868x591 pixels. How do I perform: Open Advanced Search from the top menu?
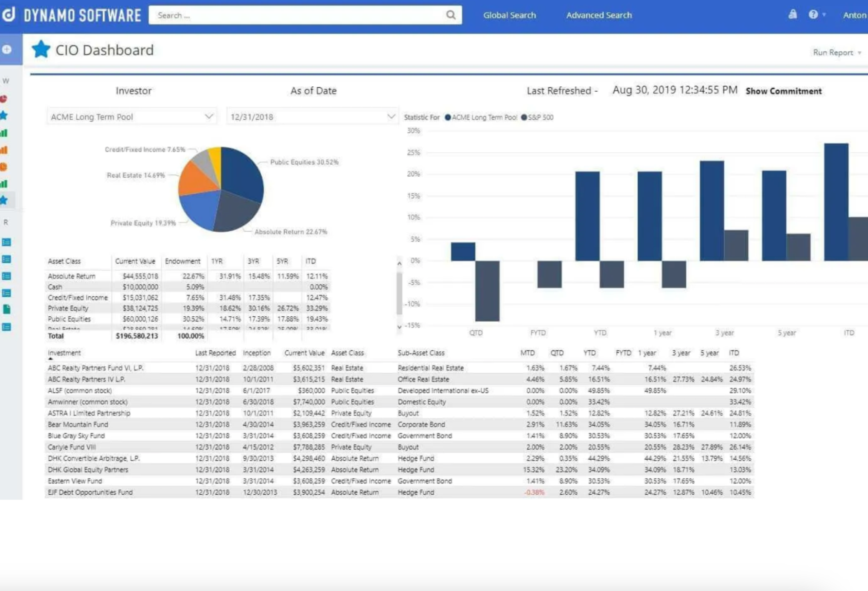(x=599, y=14)
